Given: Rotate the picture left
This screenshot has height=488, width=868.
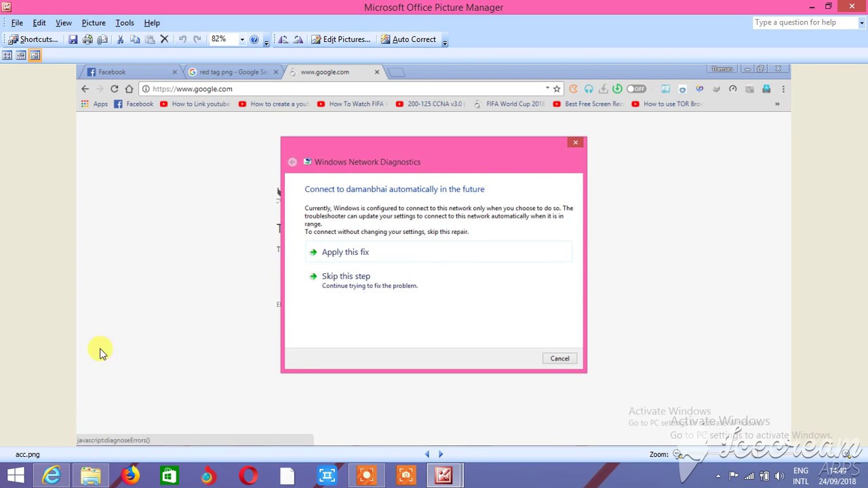Looking at the screenshot, I should (x=283, y=39).
